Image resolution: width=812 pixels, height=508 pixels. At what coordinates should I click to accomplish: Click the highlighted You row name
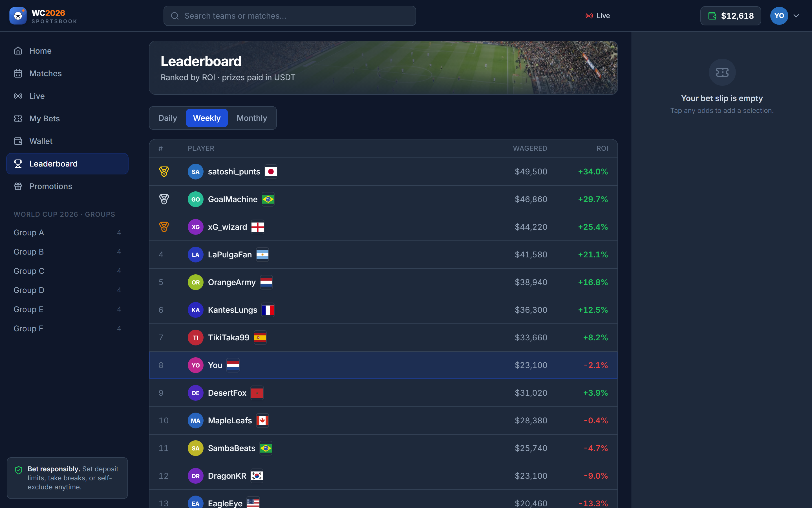point(215,365)
